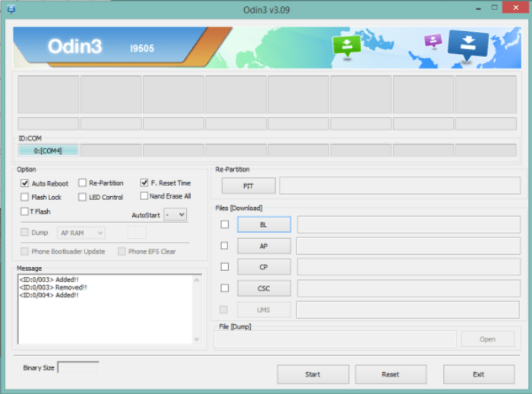Click the Exit button
Screen dimensions: 532x394
[479, 374]
